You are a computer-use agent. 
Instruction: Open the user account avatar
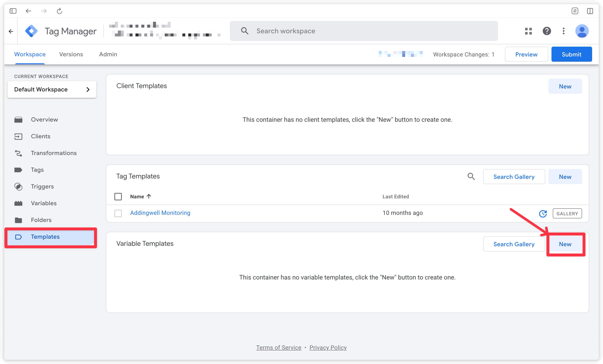(582, 31)
